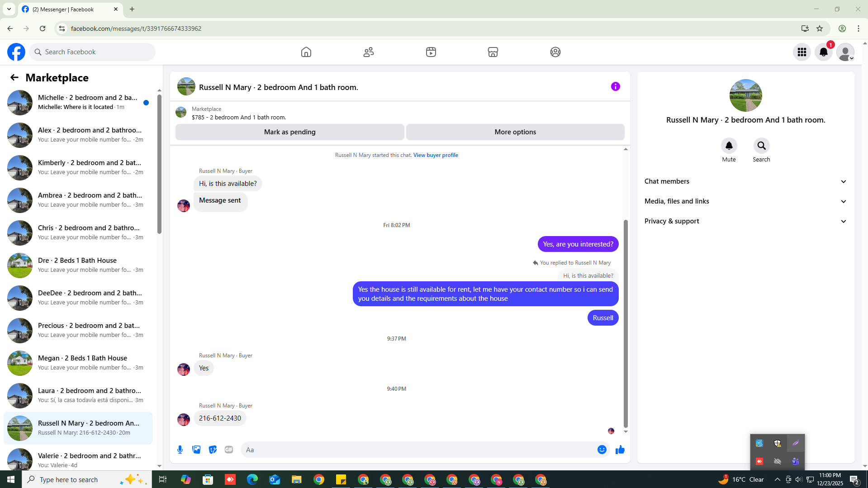Image resolution: width=868 pixels, height=488 pixels.
Task: Click the back arrow beside Marketplace
Action: (14, 77)
